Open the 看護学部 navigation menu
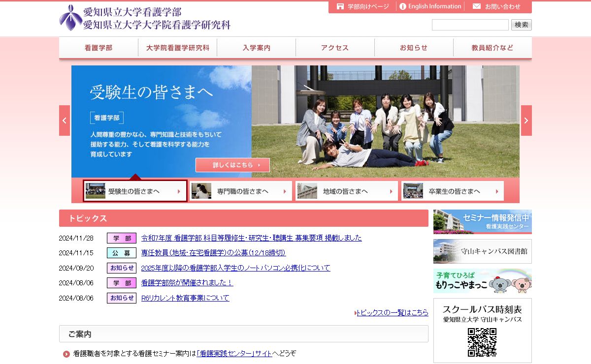Screen dimensions: 591x364 98,48
